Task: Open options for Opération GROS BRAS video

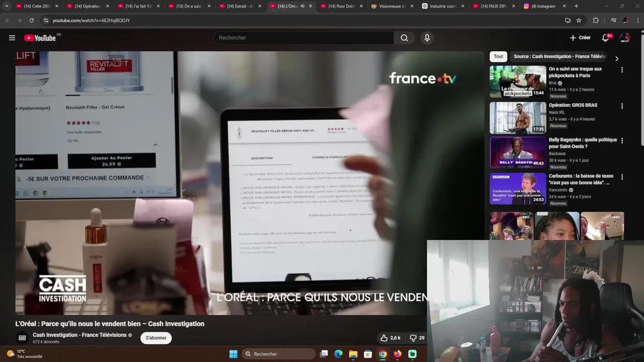Action: tap(622, 106)
